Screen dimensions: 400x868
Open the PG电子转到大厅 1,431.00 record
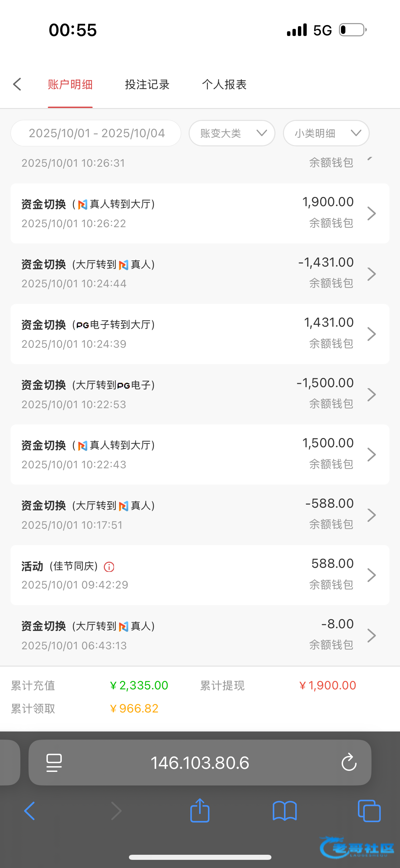coord(200,334)
